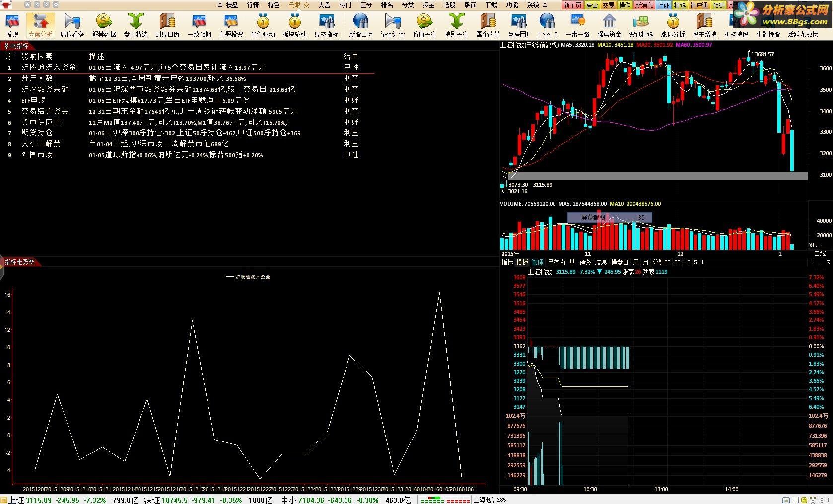Open the 财经日历 calendar icon

[x=167, y=26]
